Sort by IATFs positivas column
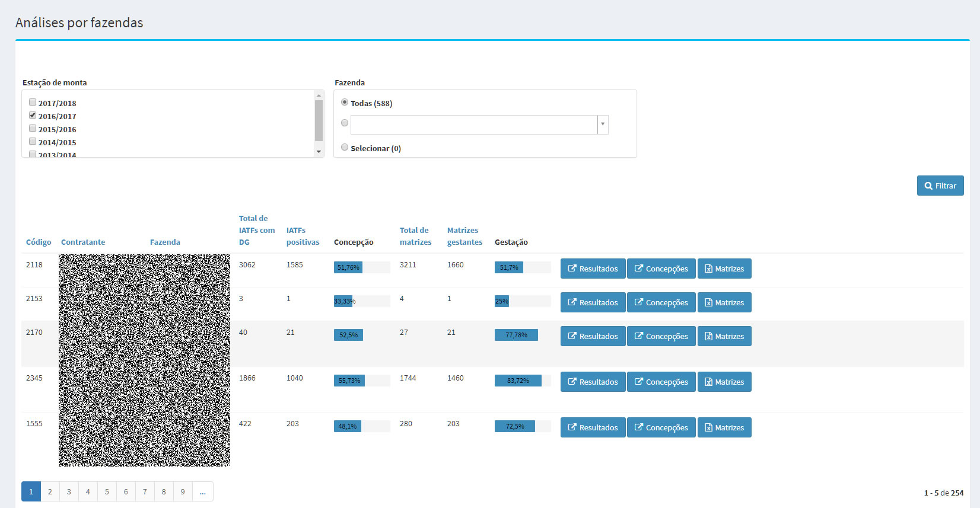 click(303, 236)
